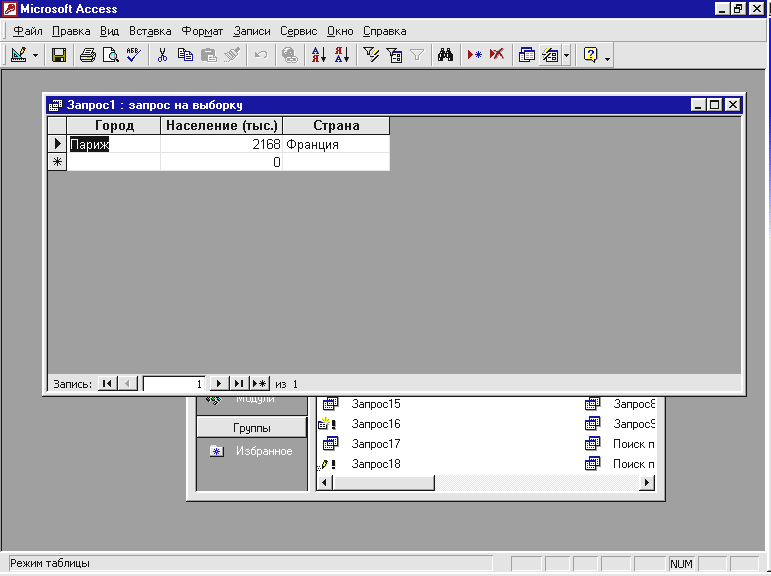The width and height of the screenshot is (771, 576).
Task: Maximize the Запрос1 query window
Action: pos(714,105)
